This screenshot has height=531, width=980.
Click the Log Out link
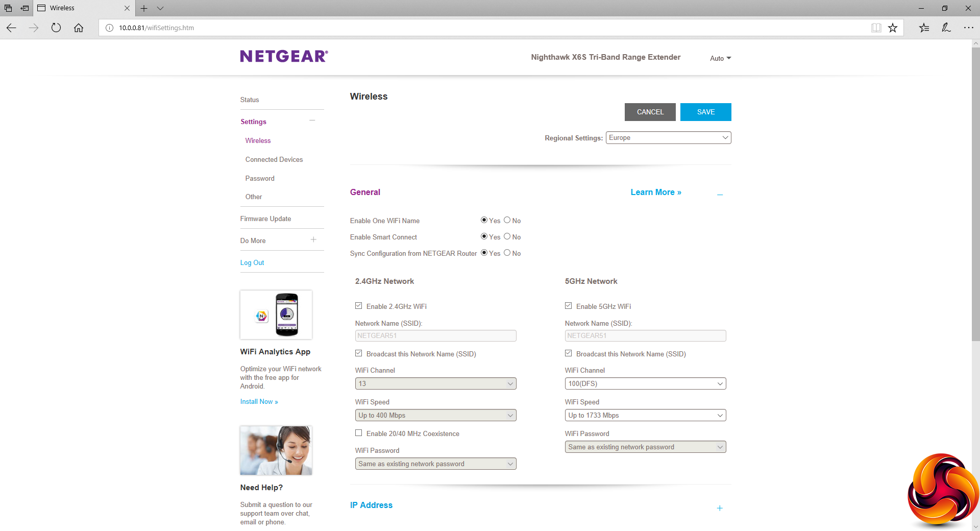(x=252, y=262)
